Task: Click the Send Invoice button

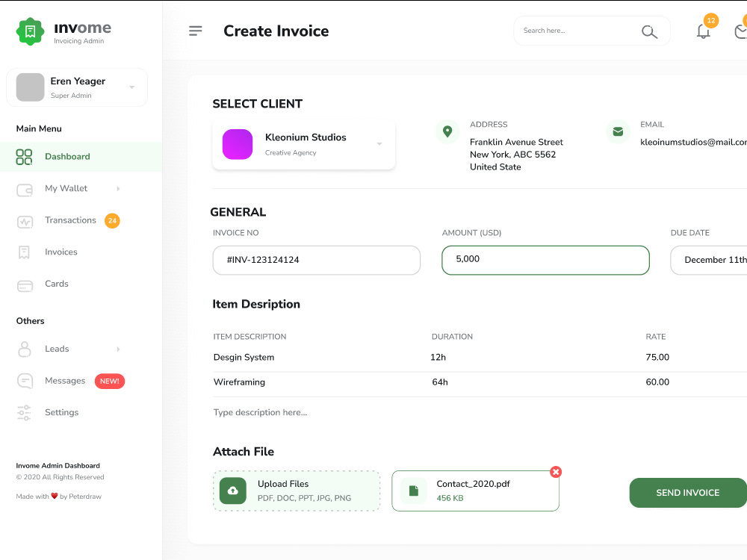Action: point(688,493)
